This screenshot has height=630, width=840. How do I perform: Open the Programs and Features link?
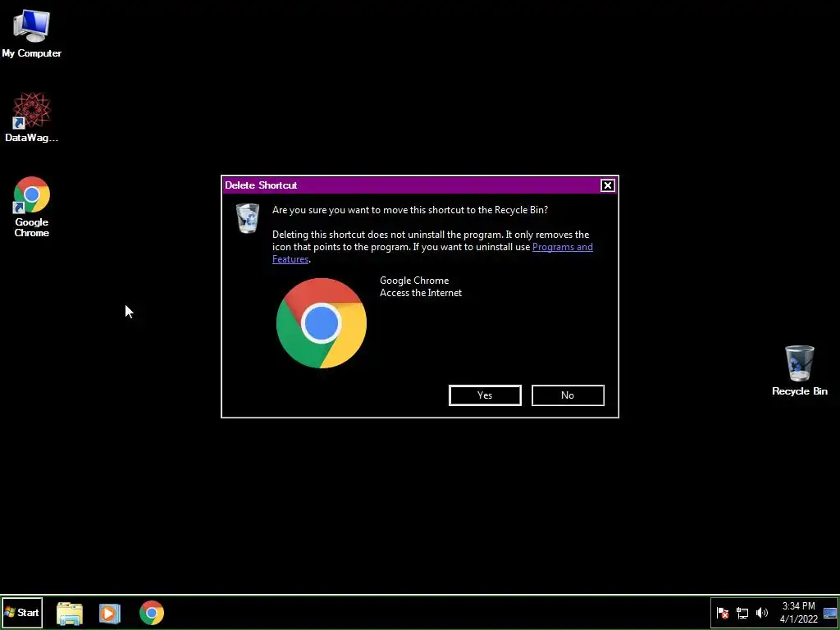point(562,247)
